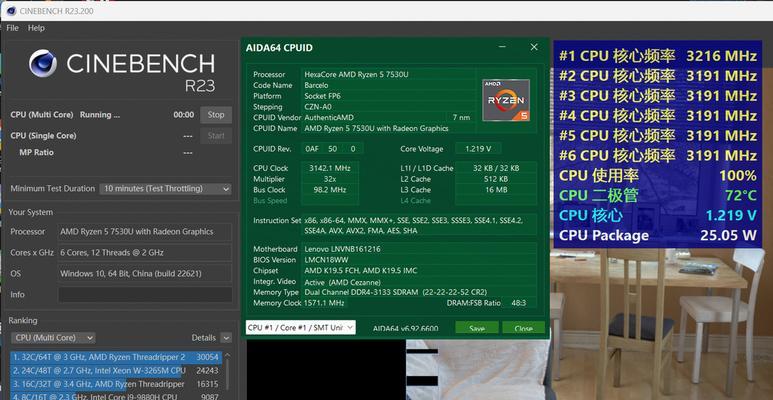Open the File menu in Cinebench
The image size is (773, 400).
pos(12,28)
